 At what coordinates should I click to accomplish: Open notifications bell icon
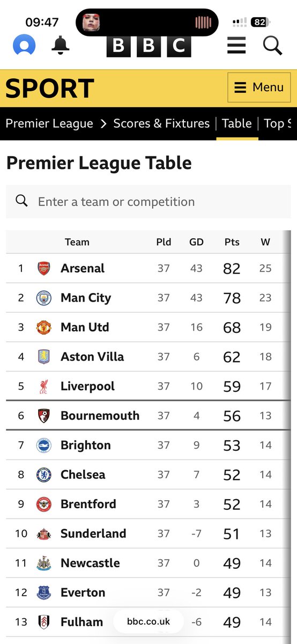[61, 46]
